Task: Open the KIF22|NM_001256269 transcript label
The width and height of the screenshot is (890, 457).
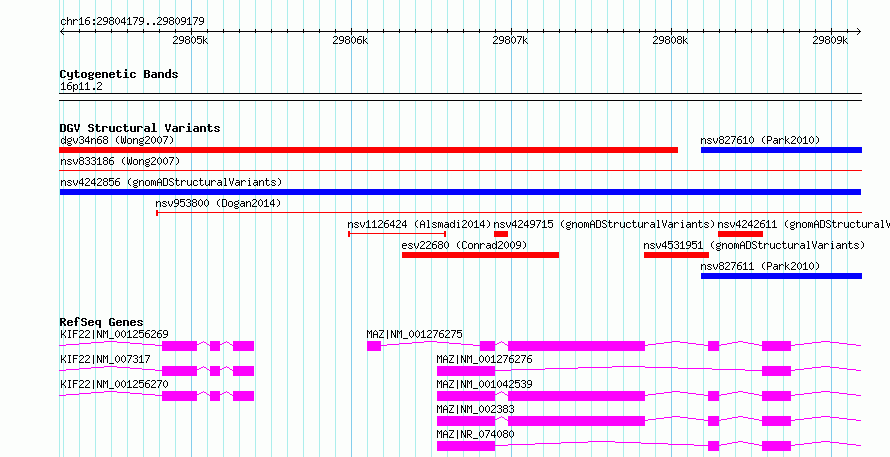Action: click(x=114, y=334)
